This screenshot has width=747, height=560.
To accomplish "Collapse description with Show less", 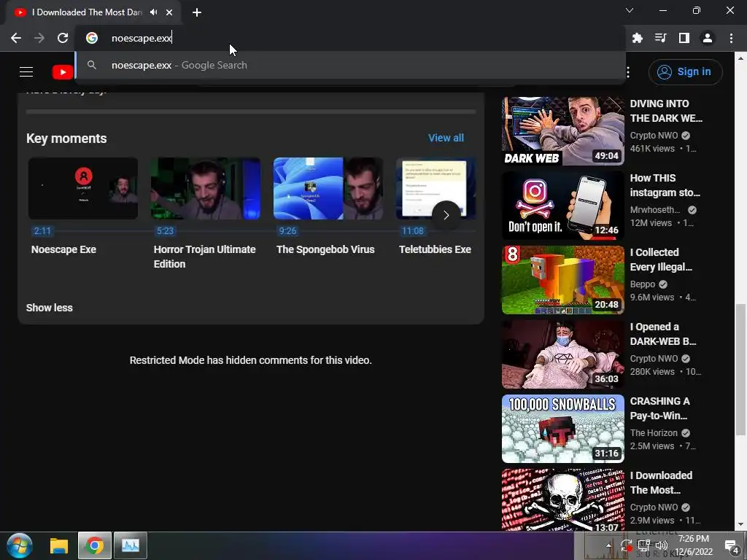I will [x=50, y=308].
